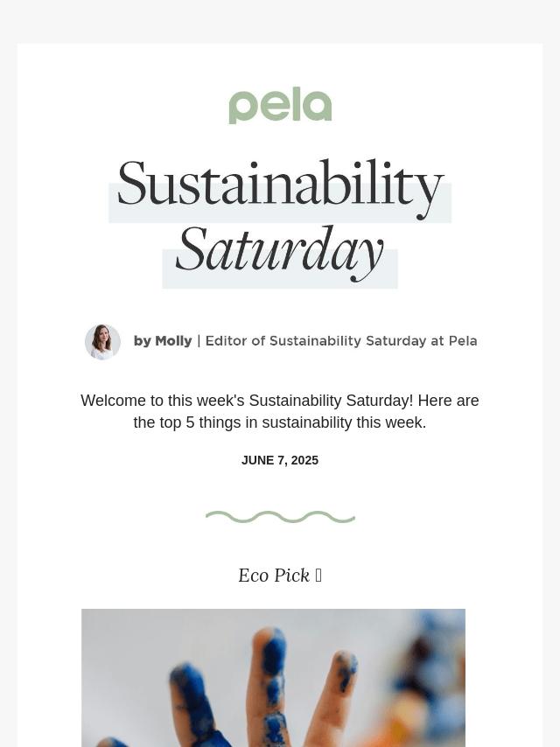
Task: Open the by Molly author name
Action: point(163,341)
